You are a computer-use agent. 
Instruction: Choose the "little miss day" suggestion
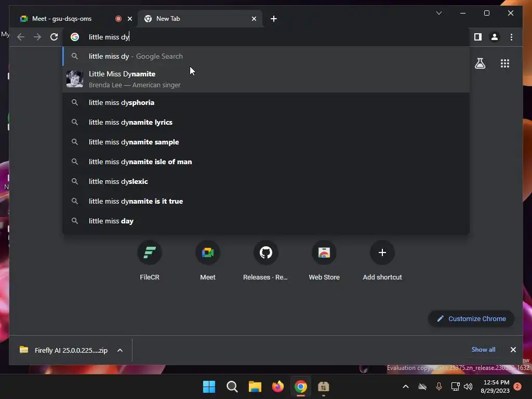click(x=266, y=221)
